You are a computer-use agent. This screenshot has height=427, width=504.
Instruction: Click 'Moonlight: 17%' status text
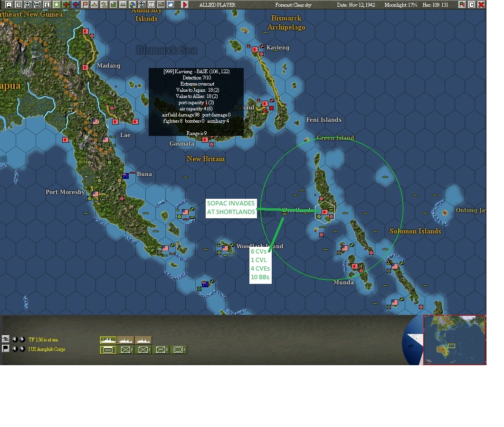(x=400, y=5)
